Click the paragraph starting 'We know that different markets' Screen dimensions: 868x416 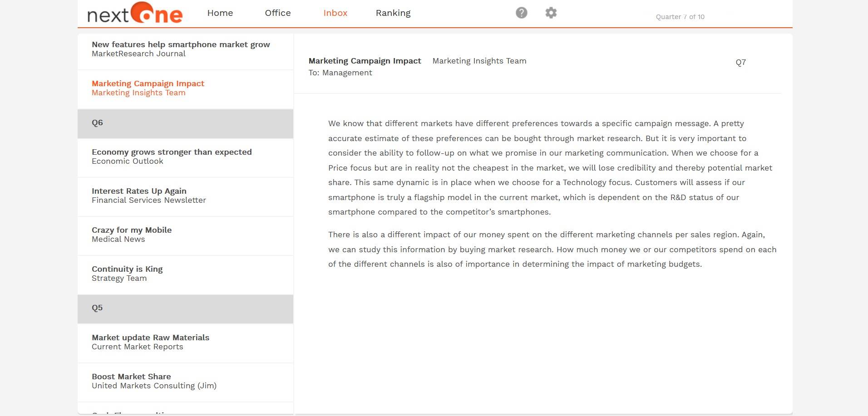click(x=550, y=167)
